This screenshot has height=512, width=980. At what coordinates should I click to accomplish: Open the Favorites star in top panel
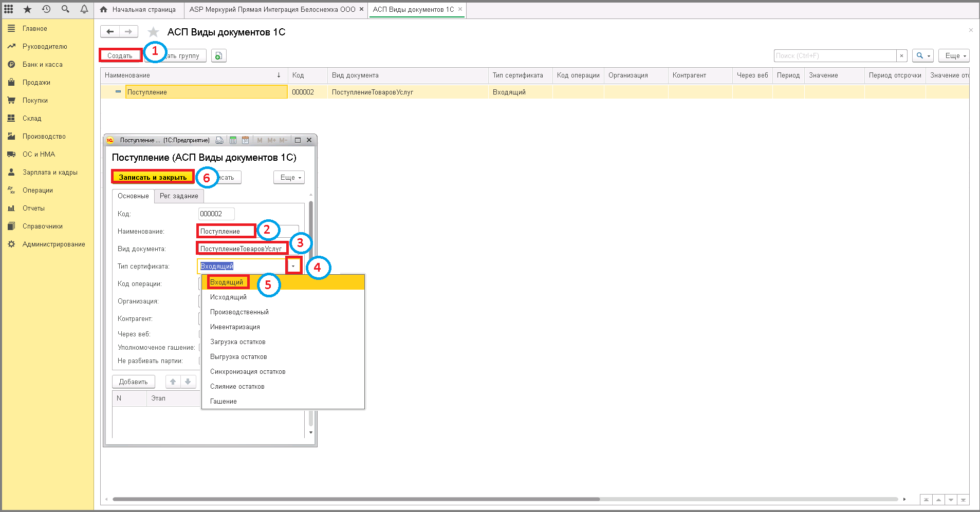[27, 9]
